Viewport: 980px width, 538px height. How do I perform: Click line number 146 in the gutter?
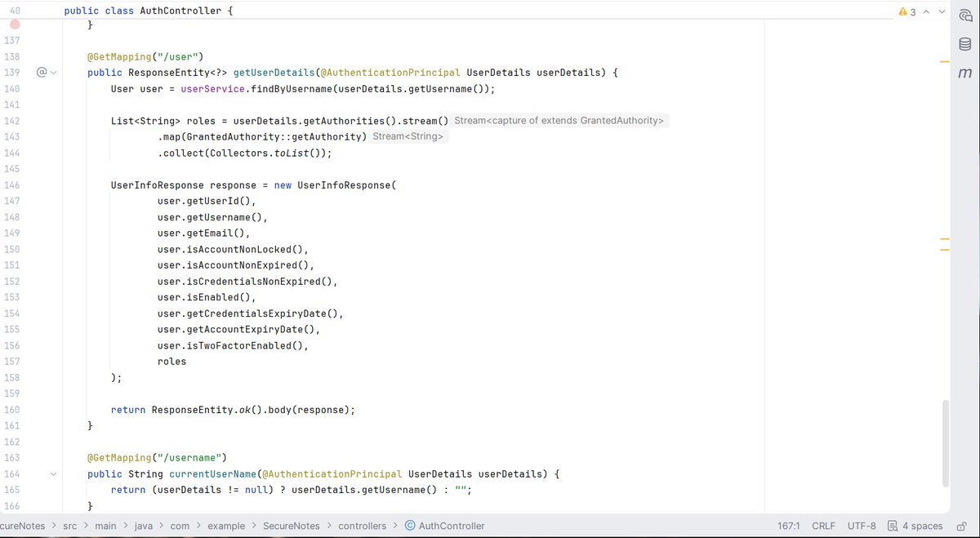[12, 185]
